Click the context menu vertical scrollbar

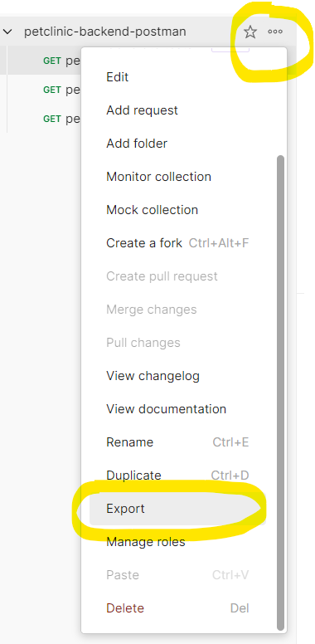280,393
